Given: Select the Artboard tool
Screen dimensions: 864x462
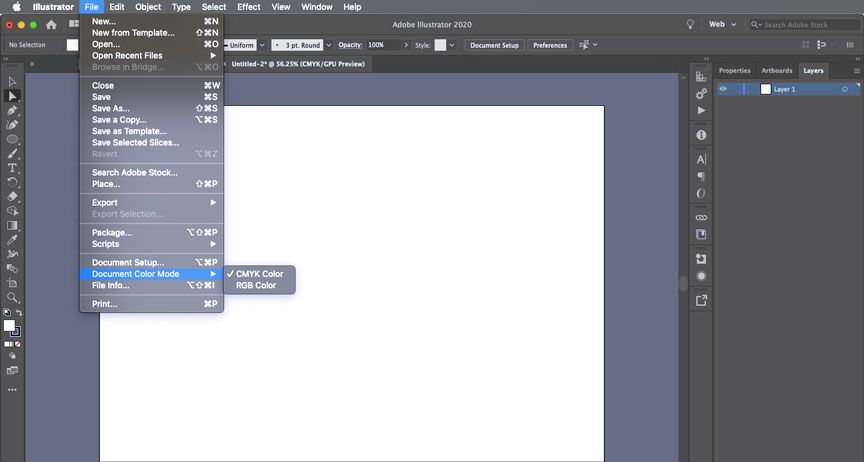Looking at the screenshot, I should pyautogui.click(x=12, y=283).
